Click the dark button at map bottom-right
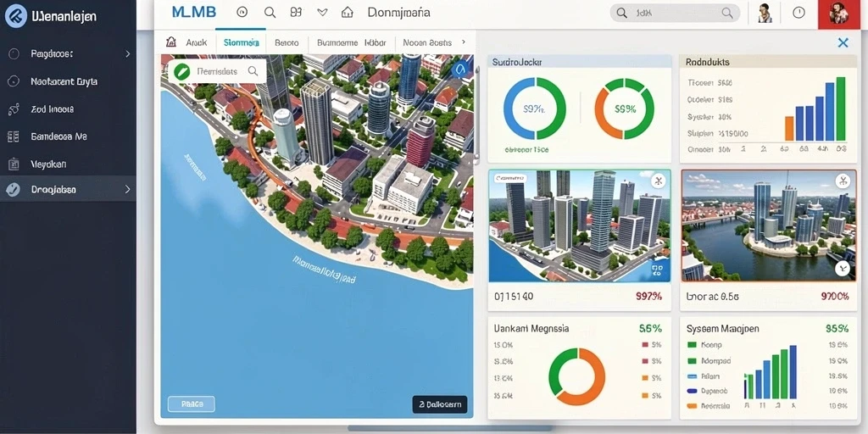The image size is (868, 434). (x=440, y=404)
